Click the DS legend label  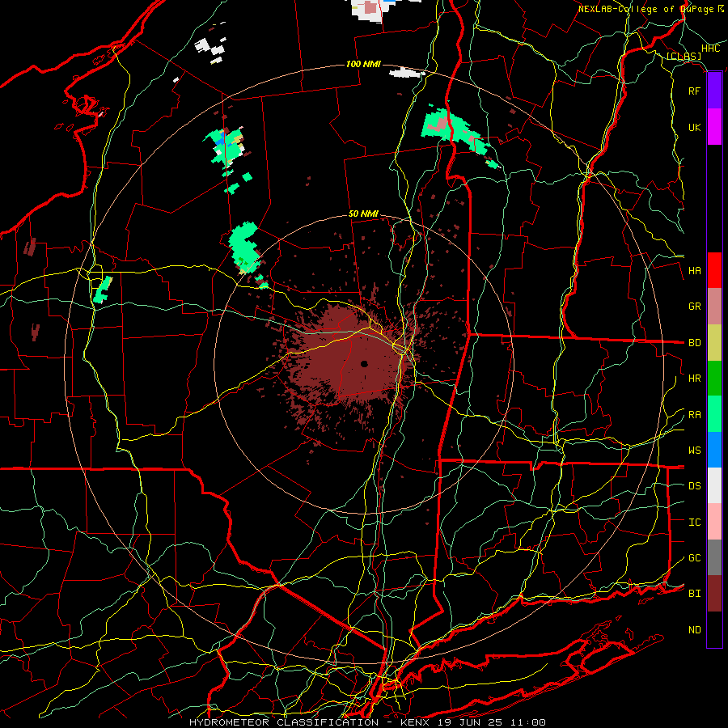694,486
